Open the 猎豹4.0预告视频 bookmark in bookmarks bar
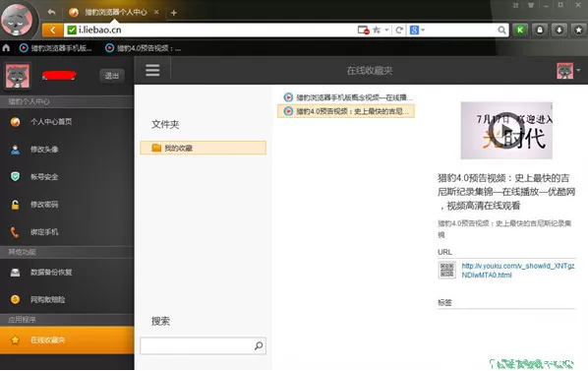Image resolution: width=588 pixels, height=371 pixels. [144, 48]
